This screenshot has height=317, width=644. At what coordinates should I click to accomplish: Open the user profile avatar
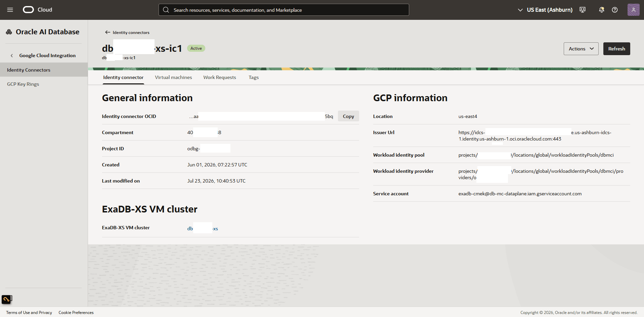tap(633, 10)
